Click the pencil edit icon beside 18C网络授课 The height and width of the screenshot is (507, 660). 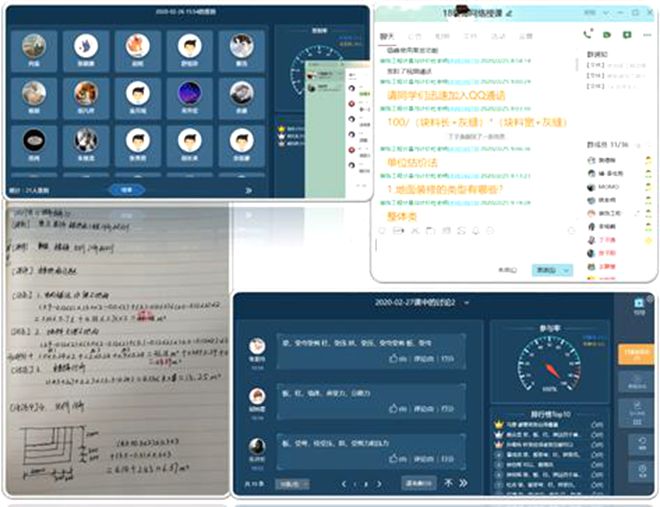pos(509,12)
